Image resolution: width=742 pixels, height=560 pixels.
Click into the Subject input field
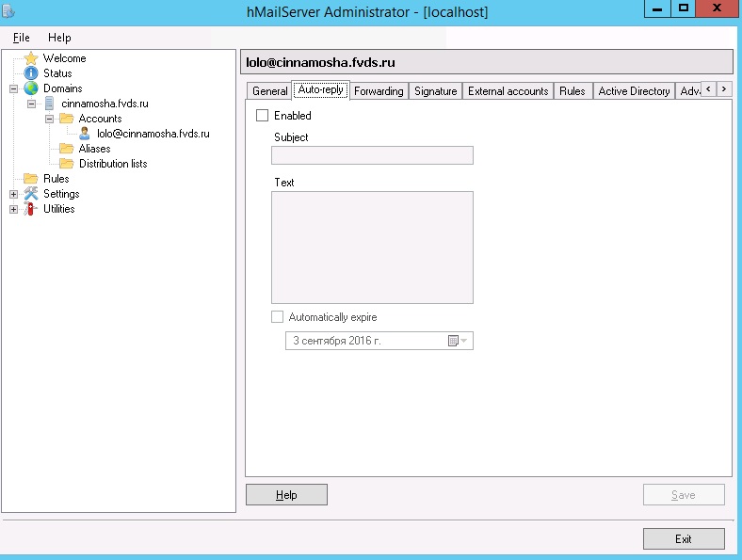[372, 155]
